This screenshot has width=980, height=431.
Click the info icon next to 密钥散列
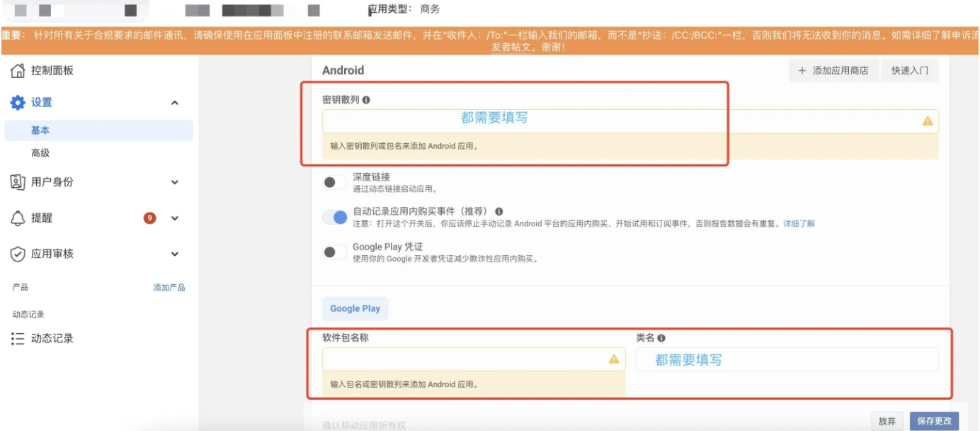[x=366, y=101]
